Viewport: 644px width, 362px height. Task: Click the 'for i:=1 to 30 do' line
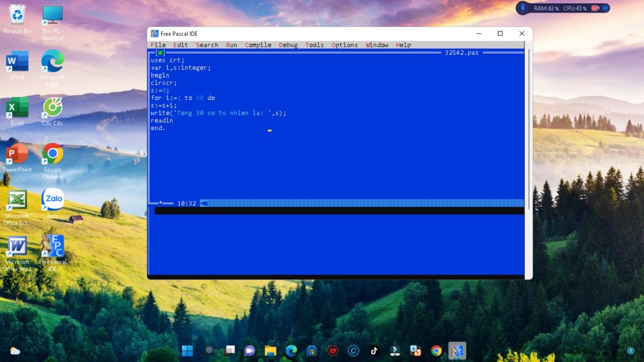pyautogui.click(x=182, y=98)
